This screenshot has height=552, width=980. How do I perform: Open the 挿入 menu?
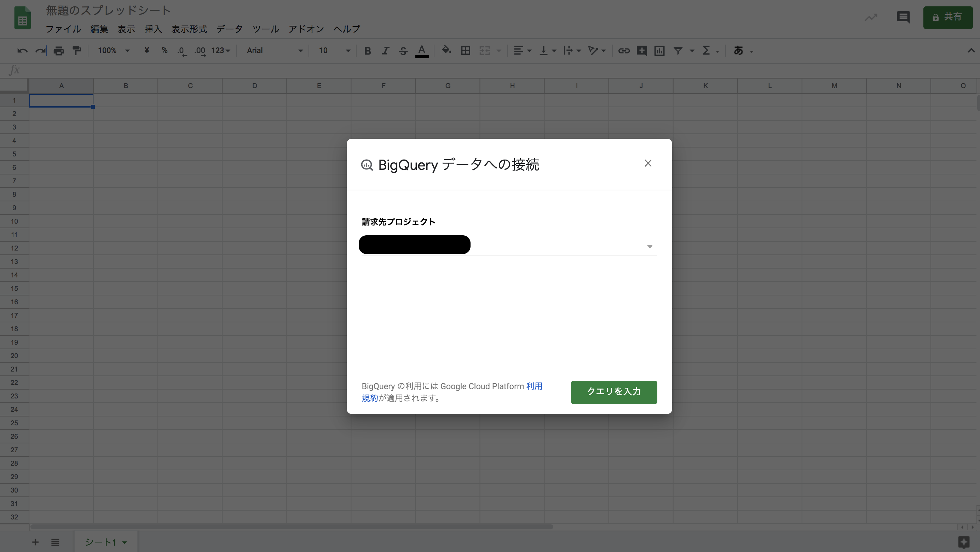[x=153, y=29]
